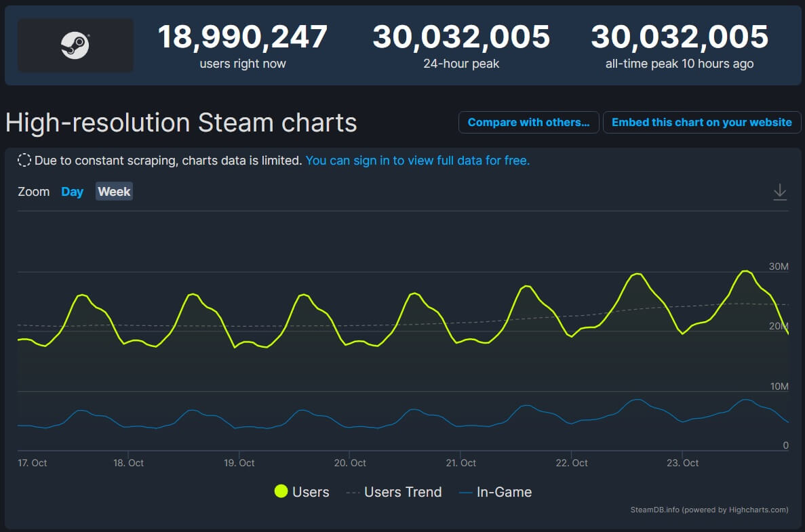This screenshot has height=532, width=805.
Task: Open the chart download export icon
Action: pos(780,192)
